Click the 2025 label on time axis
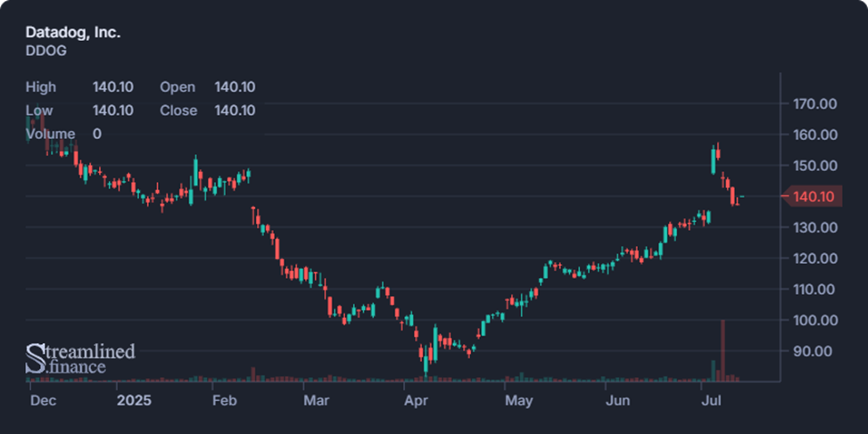Screen dimensions: 868x434 (134, 400)
